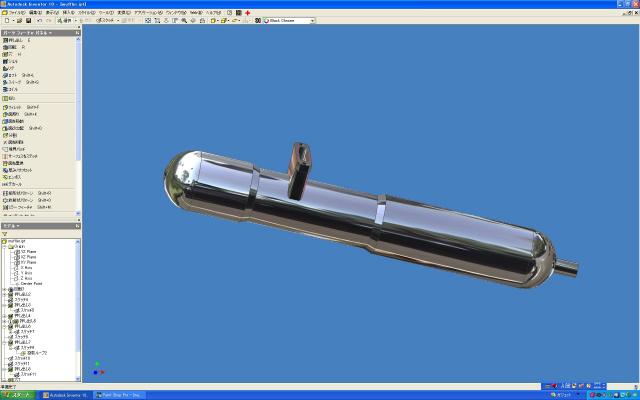Open the Black Chrome material dropdown
The width and height of the screenshot is (640, 400).
(311, 20)
